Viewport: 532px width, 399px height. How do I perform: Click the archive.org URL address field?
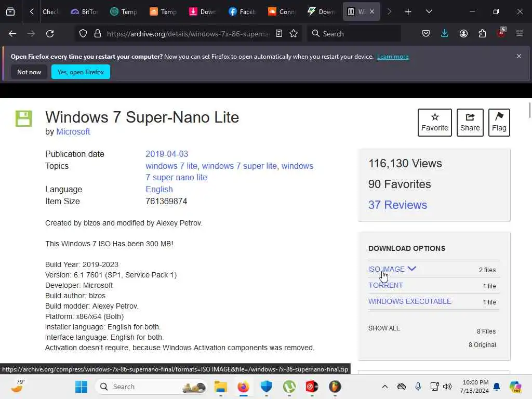(188, 34)
